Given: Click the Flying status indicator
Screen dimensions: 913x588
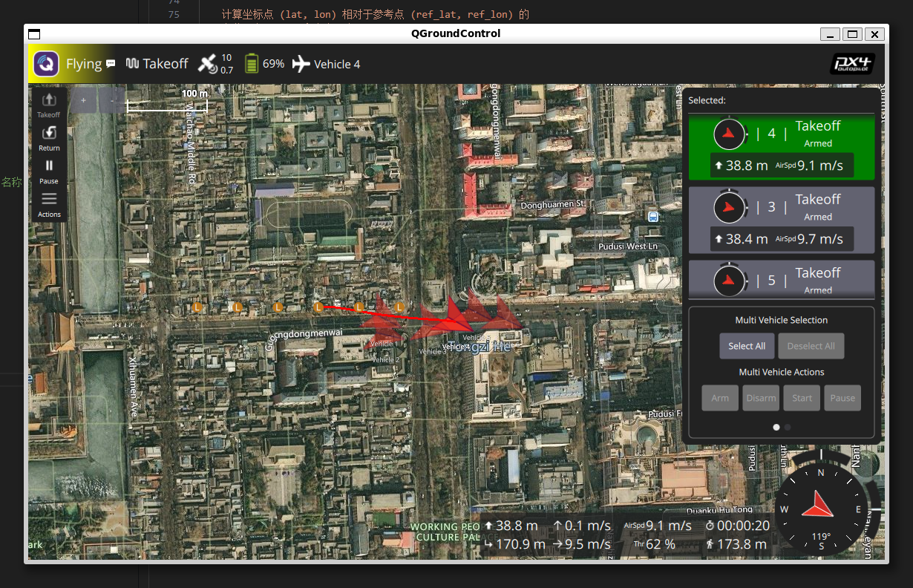Looking at the screenshot, I should click(84, 64).
